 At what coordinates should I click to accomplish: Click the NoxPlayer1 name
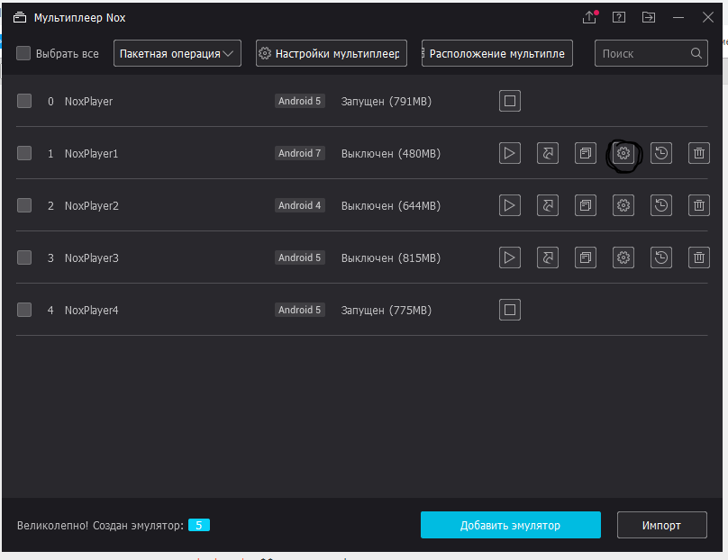(x=92, y=154)
